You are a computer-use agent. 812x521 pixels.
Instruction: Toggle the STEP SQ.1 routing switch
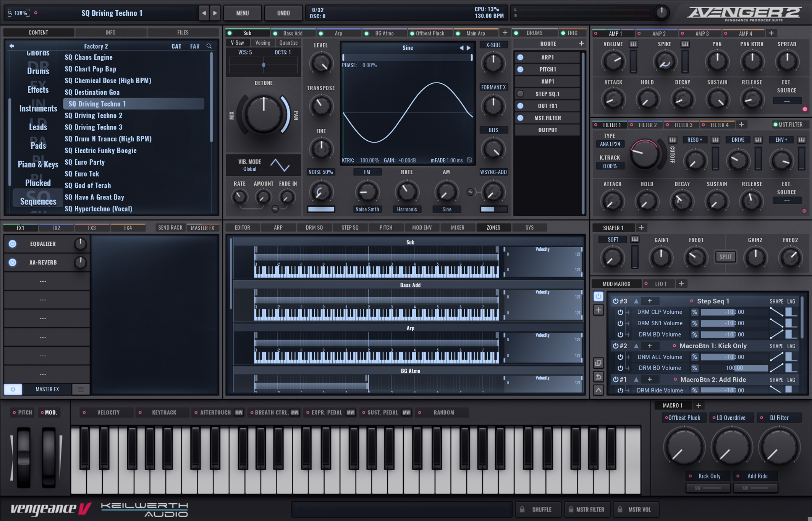click(x=520, y=94)
